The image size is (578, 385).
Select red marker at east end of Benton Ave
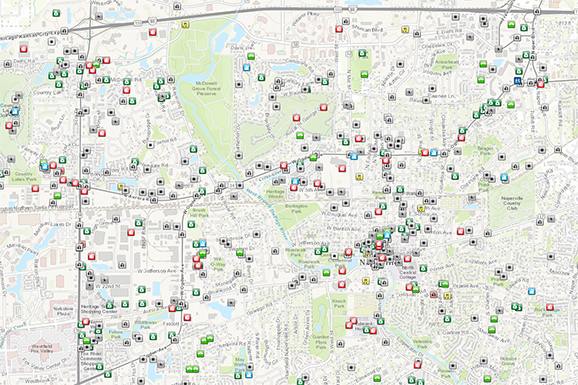click(460, 231)
